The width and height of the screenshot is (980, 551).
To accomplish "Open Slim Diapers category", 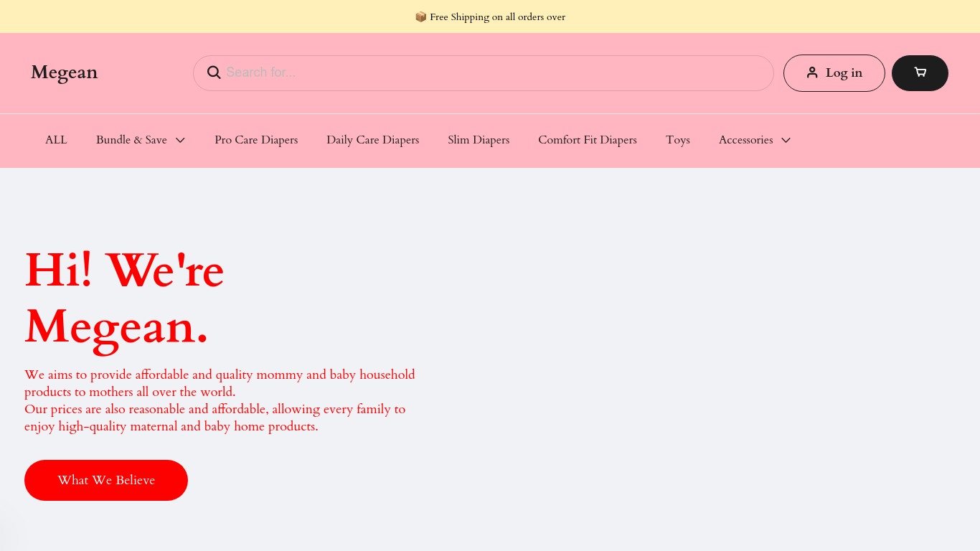I will pos(479,140).
